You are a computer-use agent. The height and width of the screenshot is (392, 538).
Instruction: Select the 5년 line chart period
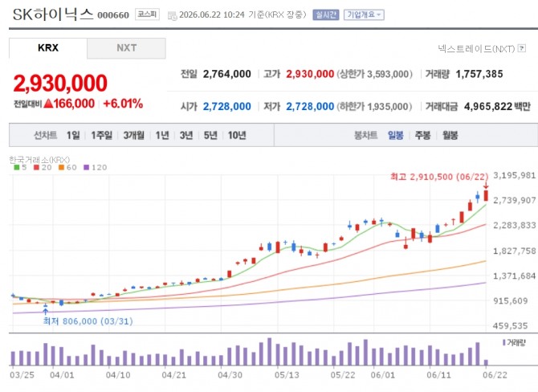tap(210, 135)
